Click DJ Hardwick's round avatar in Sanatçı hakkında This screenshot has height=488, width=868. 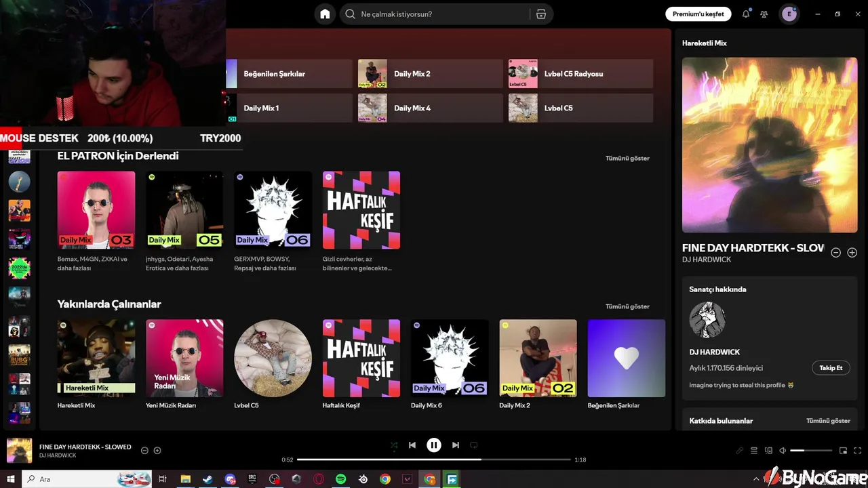pyautogui.click(x=707, y=320)
